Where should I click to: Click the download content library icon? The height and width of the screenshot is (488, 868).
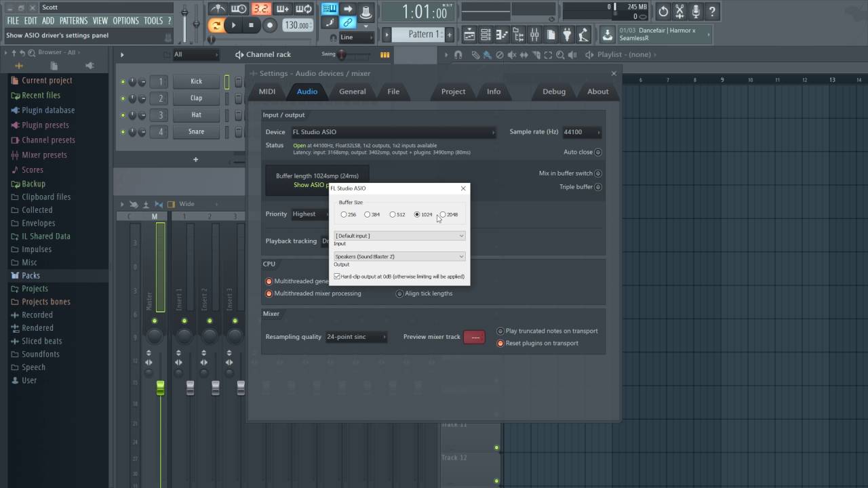point(607,35)
